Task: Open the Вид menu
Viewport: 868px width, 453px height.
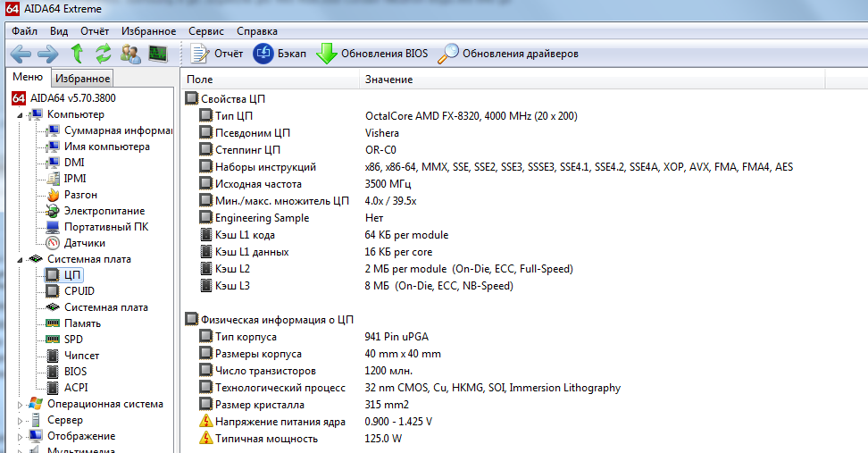Action: tap(59, 31)
